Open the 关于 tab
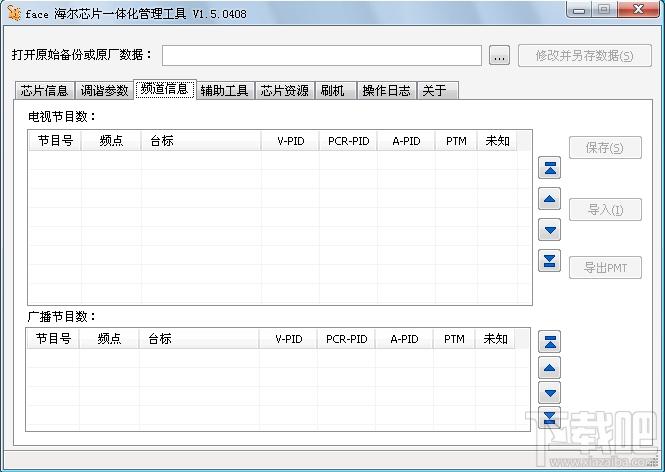This screenshot has width=665, height=472. (438, 90)
